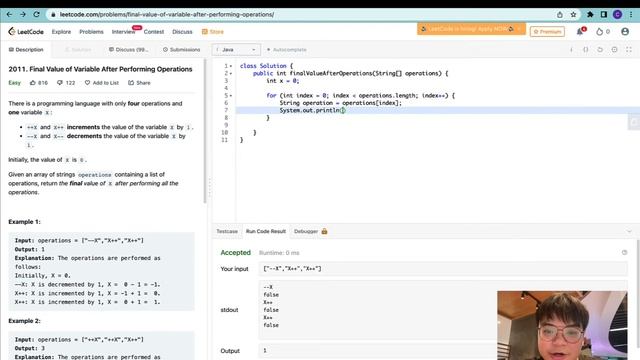Open the Java language dropdown
640x360 pixels.
click(236, 49)
